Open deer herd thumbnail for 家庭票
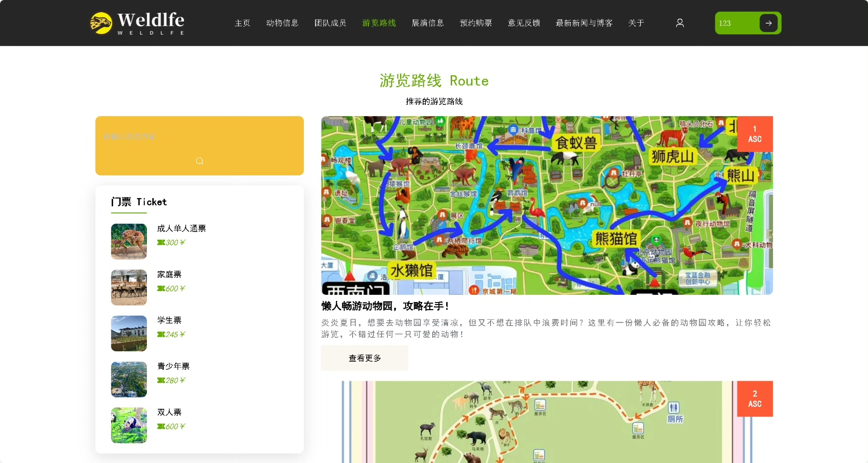The image size is (868, 463). 129,288
